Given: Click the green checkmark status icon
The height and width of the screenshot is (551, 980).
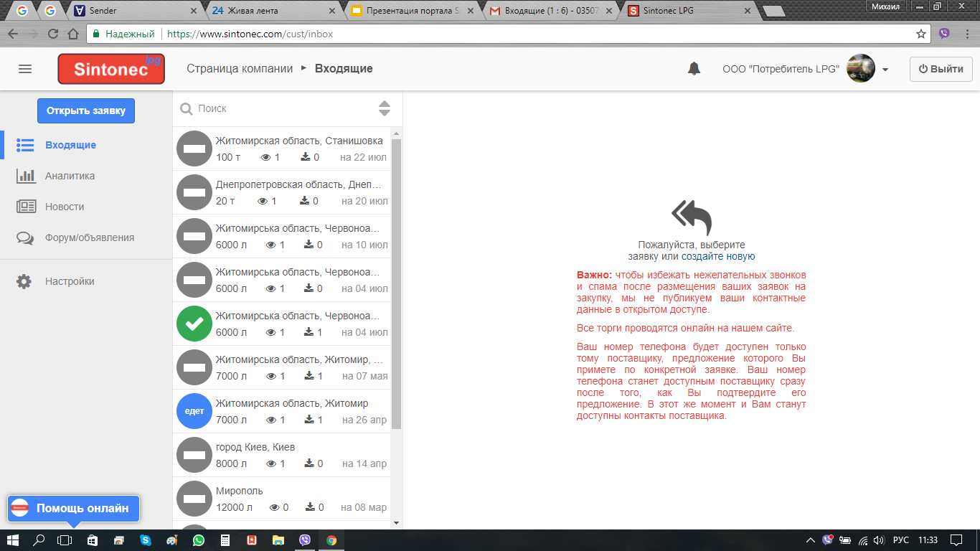Looking at the screenshot, I should click(x=194, y=324).
